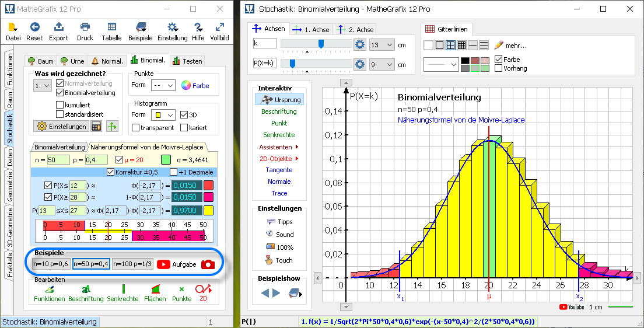Image resolution: width=644 pixels, height=328 pixels.
Task: Open Punkte tool in Bearbeiten
Action: click(x=181, y=294)
